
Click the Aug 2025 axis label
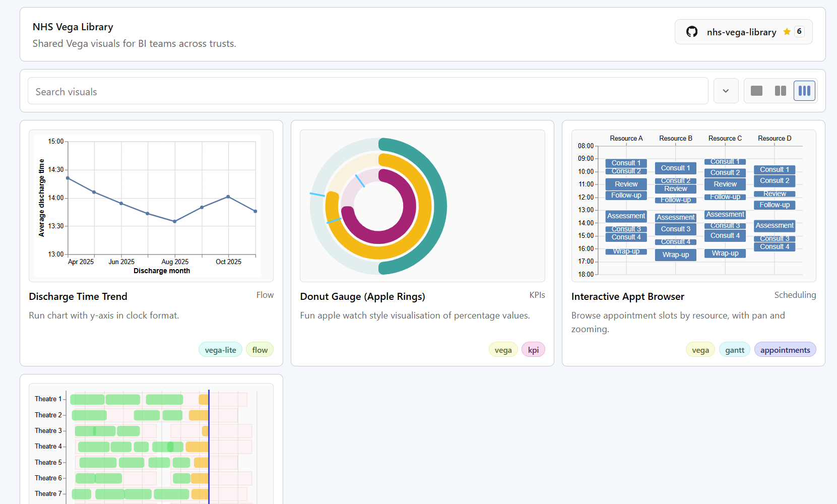point(175,262)
